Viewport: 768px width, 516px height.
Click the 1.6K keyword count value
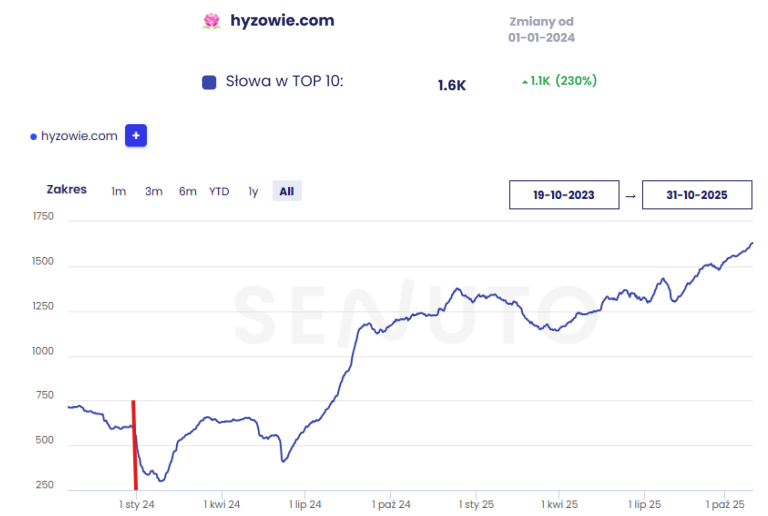(452, 85)
